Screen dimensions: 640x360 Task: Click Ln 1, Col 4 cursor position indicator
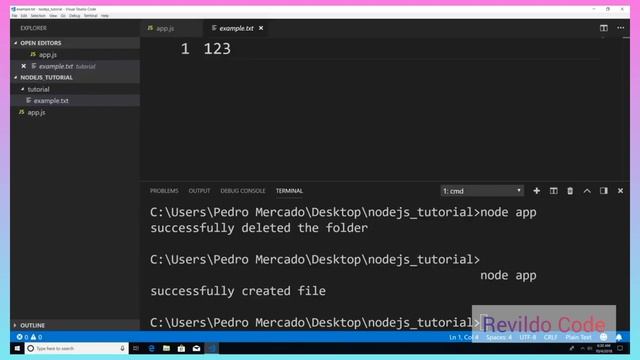463,337
